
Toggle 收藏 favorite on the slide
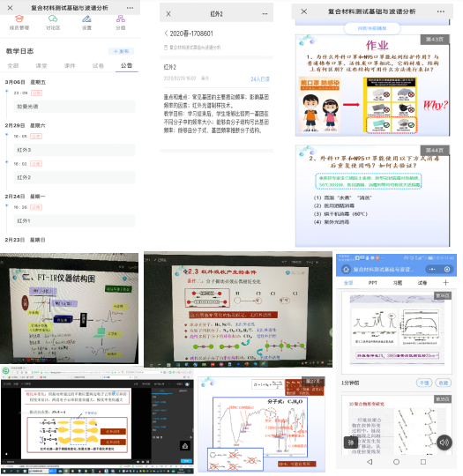click(444, 383)
